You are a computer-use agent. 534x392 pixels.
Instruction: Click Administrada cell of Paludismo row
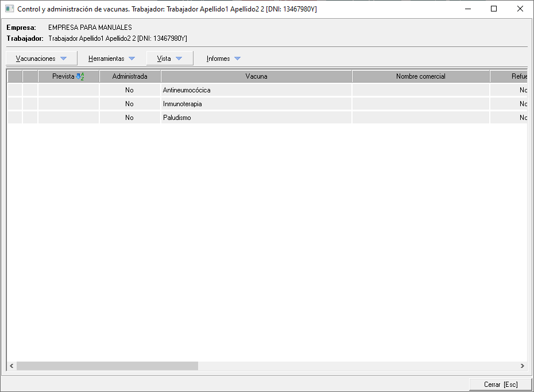pyautogui.click(x=130, y=118)
